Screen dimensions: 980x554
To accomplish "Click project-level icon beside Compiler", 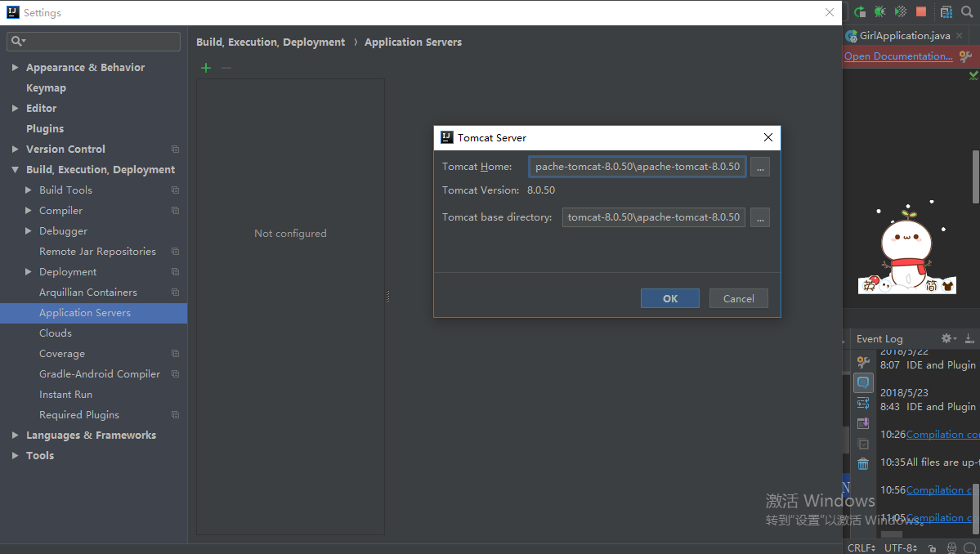I will coord(175,211).
